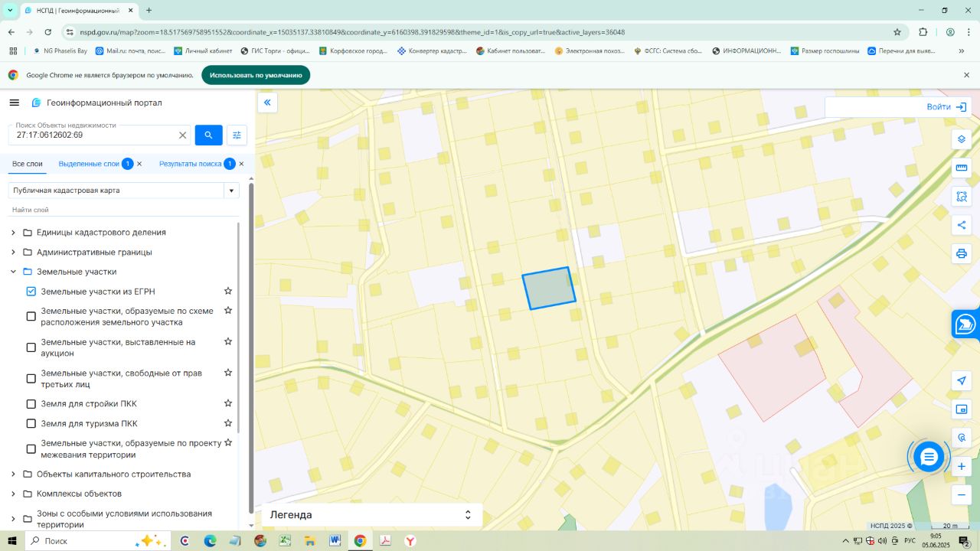Check 'свободные от прав третьих лиц' layer
980x551 pixels.
click(x=31, y=378)
